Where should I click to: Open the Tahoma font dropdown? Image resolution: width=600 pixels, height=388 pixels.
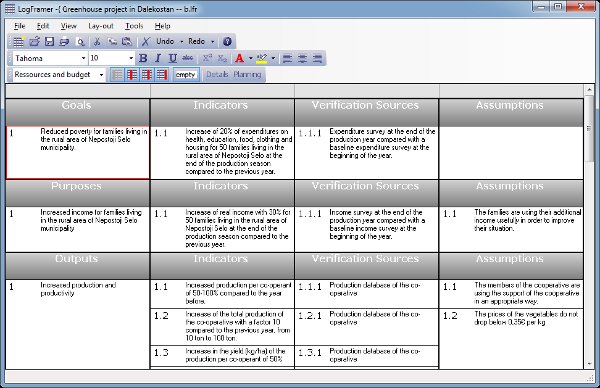[50, 58]
